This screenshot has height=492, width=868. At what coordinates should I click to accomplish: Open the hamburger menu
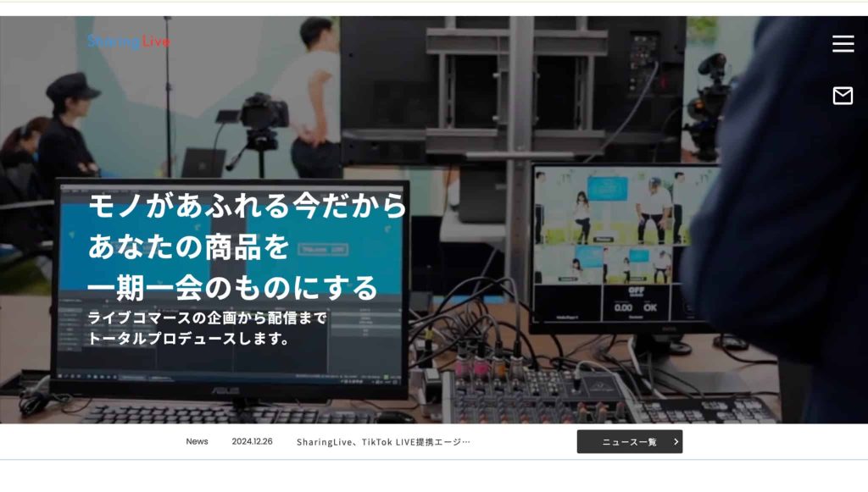(843, 44)
